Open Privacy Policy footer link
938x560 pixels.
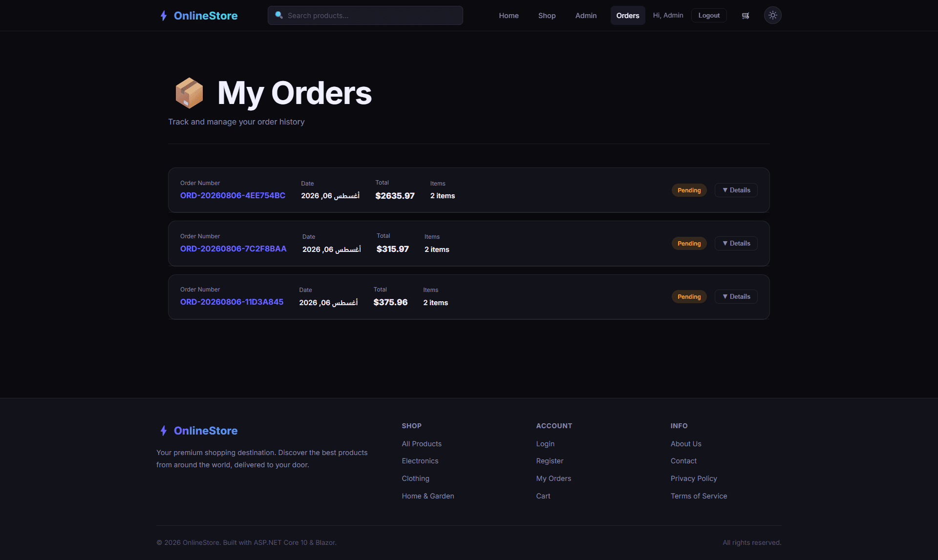coord(694,478)
